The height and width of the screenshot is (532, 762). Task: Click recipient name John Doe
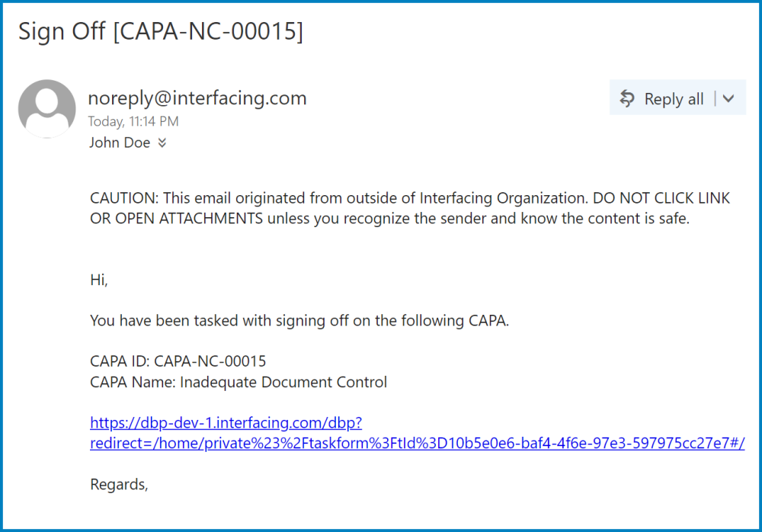(120, 143)
